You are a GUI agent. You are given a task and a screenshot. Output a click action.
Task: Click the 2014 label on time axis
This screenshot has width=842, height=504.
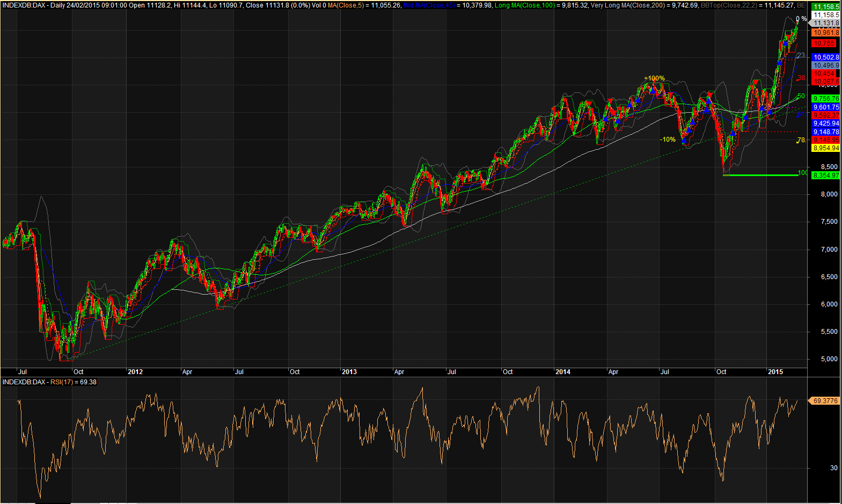(x=563, y=372)
